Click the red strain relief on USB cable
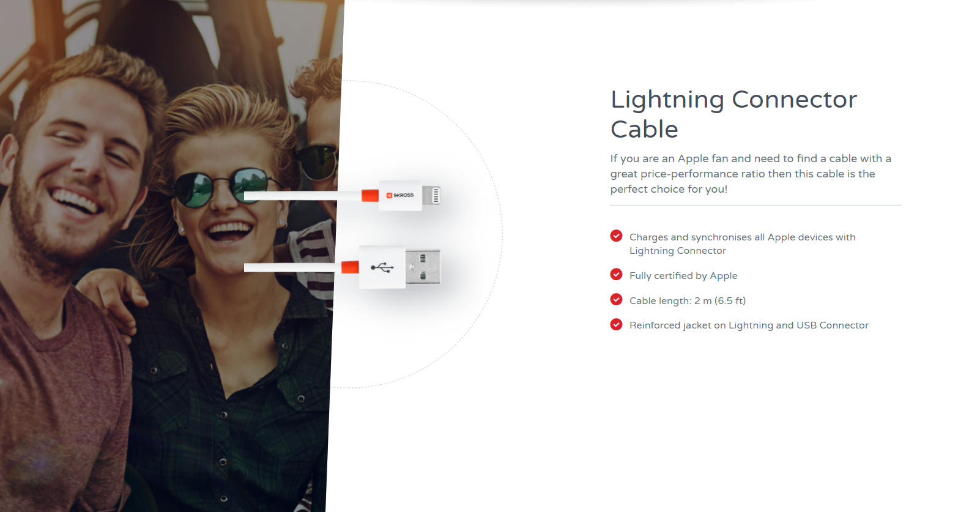This screenshot has width=980, height=512. coord(350,267)
